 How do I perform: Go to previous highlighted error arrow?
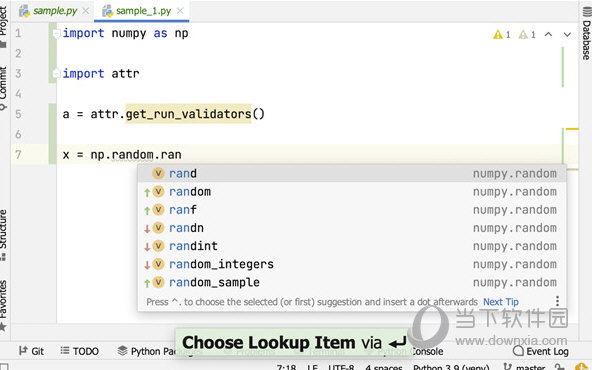549,34
